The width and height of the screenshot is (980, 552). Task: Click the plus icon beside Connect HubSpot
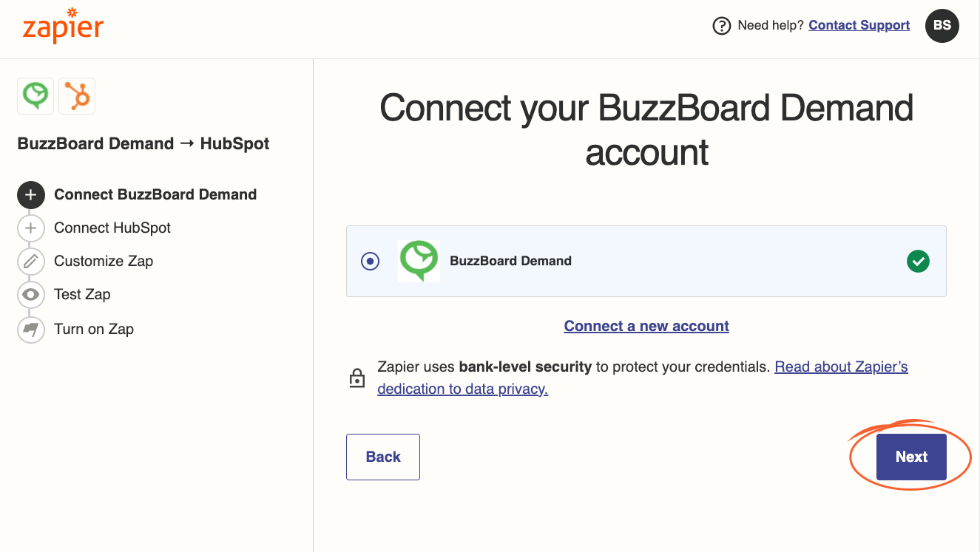point(30,228)
